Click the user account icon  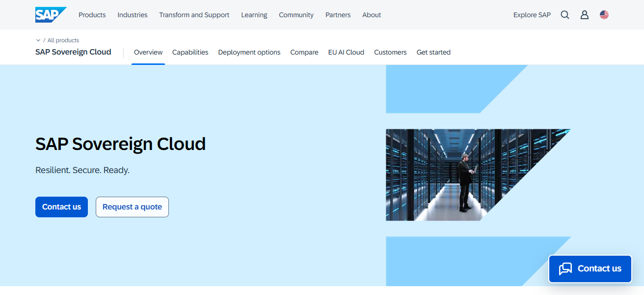click(584, 15)
